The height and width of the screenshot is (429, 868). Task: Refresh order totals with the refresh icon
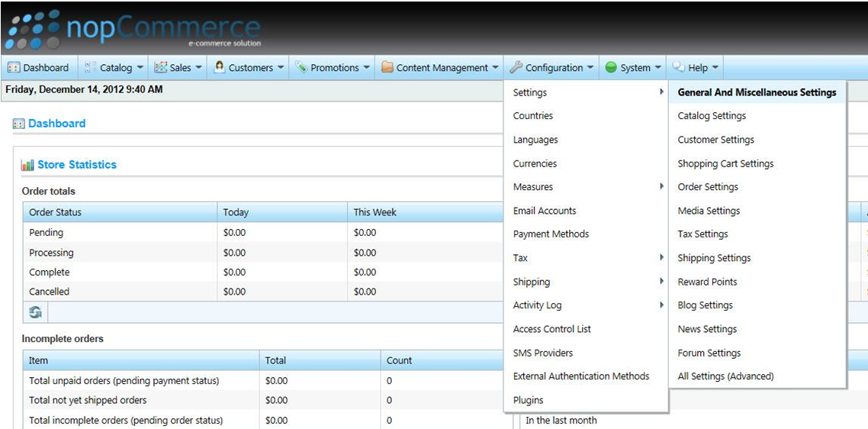[35, 312]
